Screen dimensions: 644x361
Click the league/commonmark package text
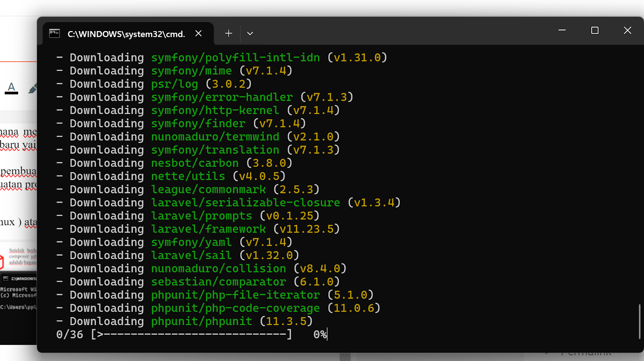(208, 190)
